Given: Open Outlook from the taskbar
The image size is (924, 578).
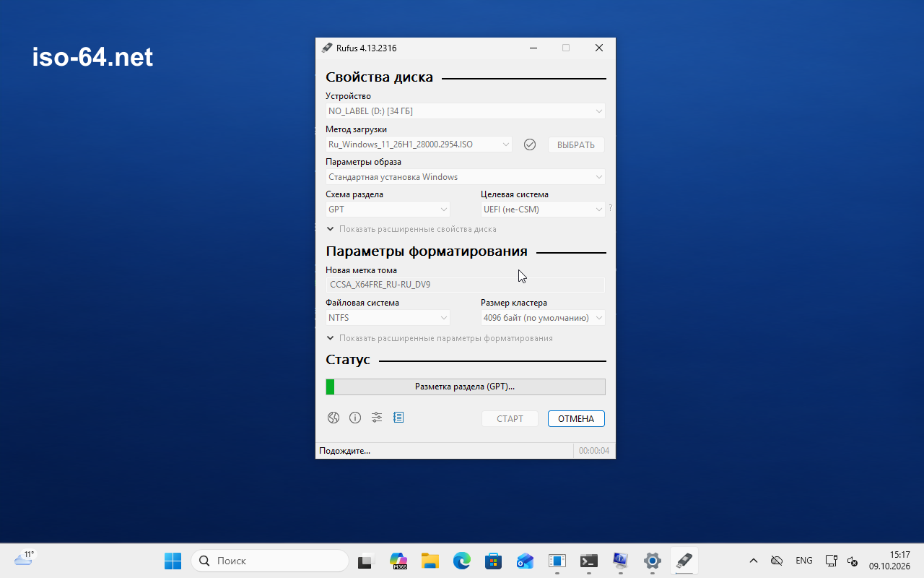Looking at the screenshot, I should 526,561.
